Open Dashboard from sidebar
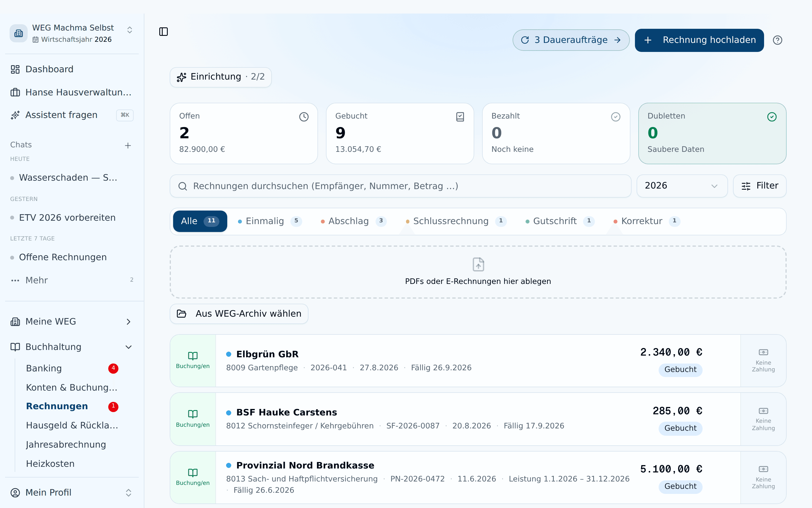Screen dimensions: 812x508 click(x=72, y=69)
